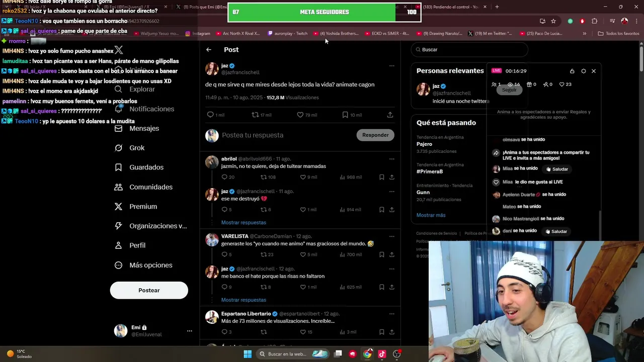
Task: Expand 'Mostrar más' trends link
Action: coord(431,215)
